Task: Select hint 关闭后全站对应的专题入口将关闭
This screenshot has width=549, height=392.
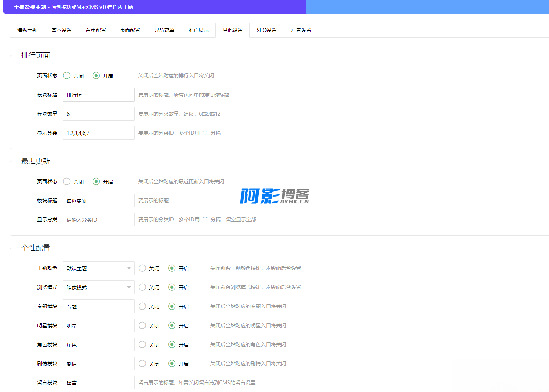Action: [248, 306]
